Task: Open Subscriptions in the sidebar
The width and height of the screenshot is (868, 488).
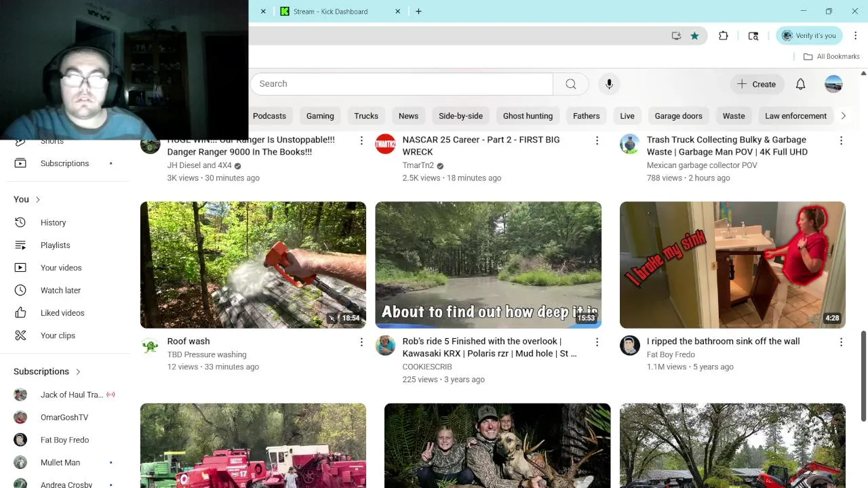Action: point(64,163)
